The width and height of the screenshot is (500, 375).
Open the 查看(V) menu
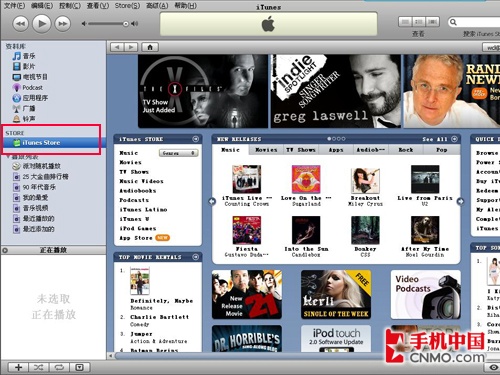[x=98, y=6]
